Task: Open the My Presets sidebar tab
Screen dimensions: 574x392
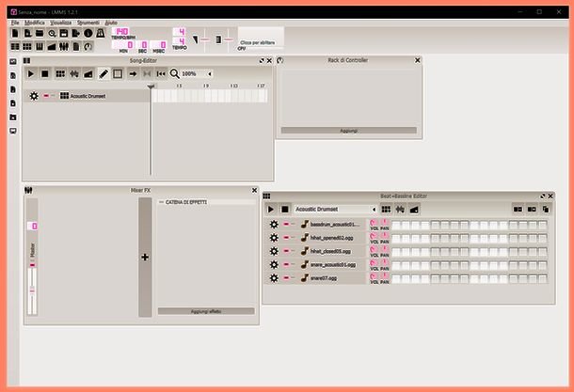Action: coord(13,103)
